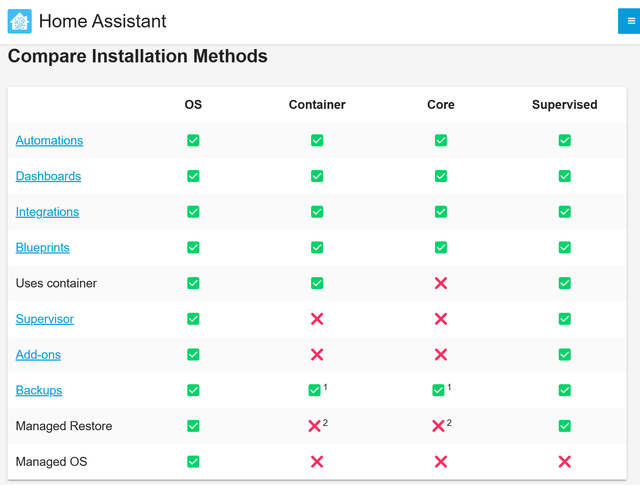Click red cross for Managed OS under Supervised
The image size is (640, 485).
pos(564,462)
